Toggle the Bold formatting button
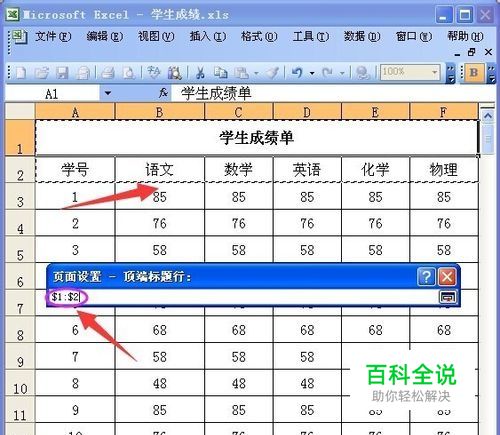The image size is (500, 435). click(x=474, y=73)
